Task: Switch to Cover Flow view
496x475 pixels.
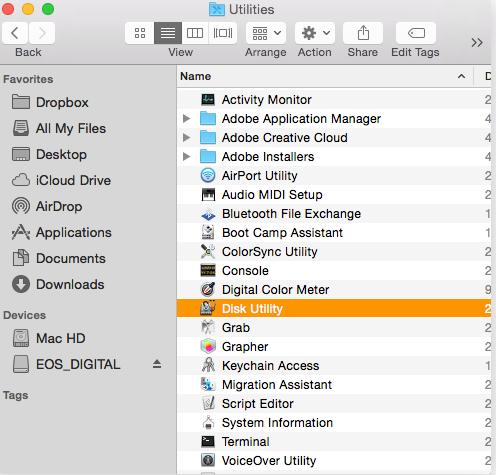Action: pyautogui.click(x=223, y=33)
